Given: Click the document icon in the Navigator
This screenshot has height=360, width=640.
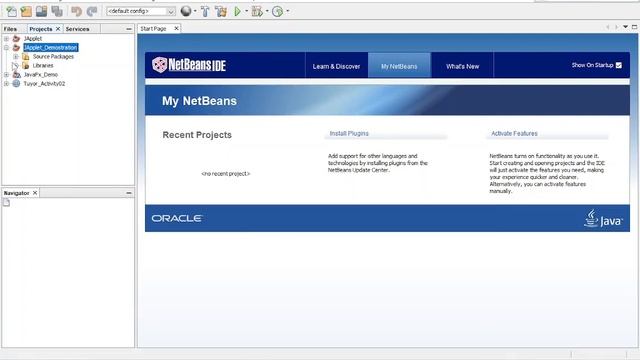Looking at the screenshot, I should click(x=7, y=202).
